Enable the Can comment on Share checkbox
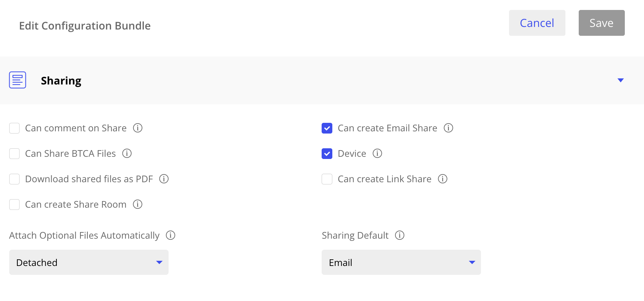644x301 pixels. point(14,128)
